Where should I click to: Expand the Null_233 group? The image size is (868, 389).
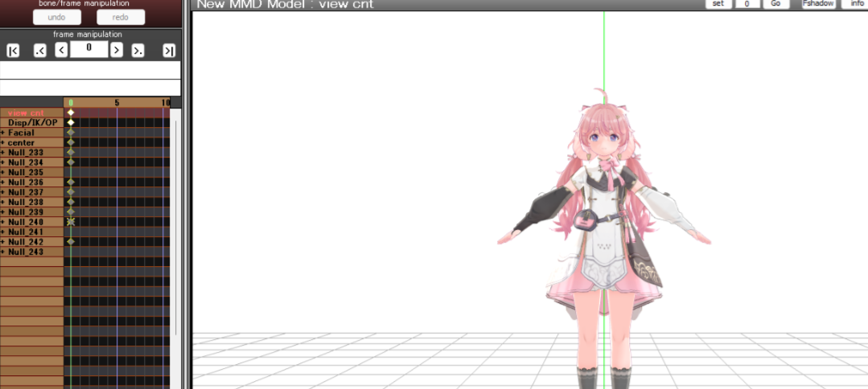(x=2, y=153)
